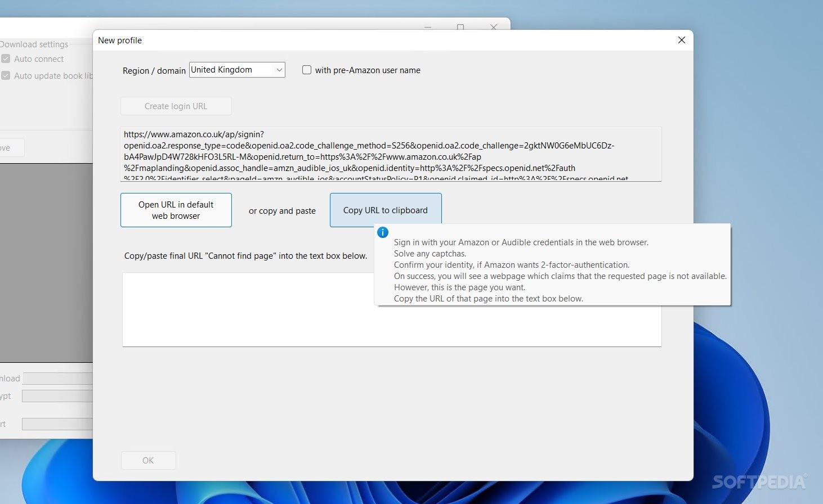The image size is (823, 504).
Task: Click the 'or copy and paste' text
Action: [282, 211]
